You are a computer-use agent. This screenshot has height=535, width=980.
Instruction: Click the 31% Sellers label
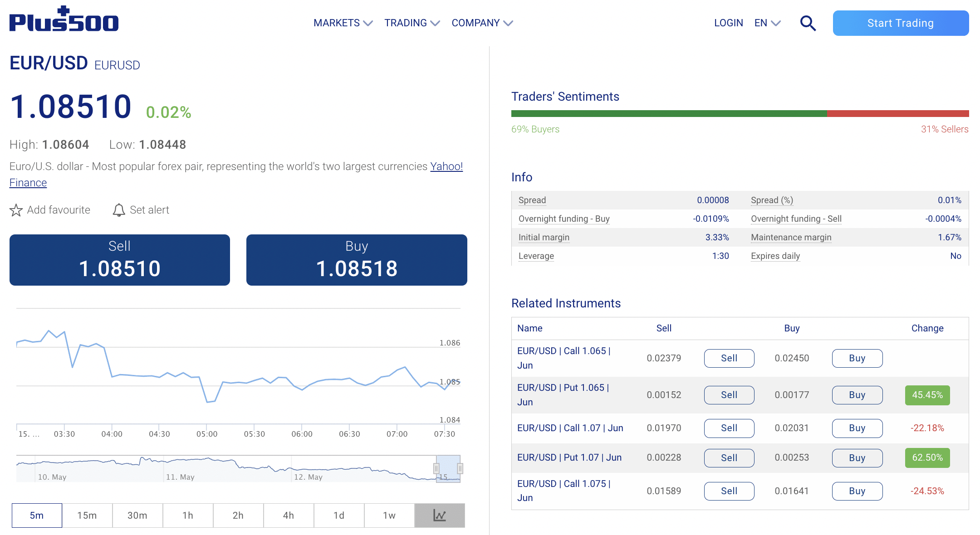tap(945, 129)
